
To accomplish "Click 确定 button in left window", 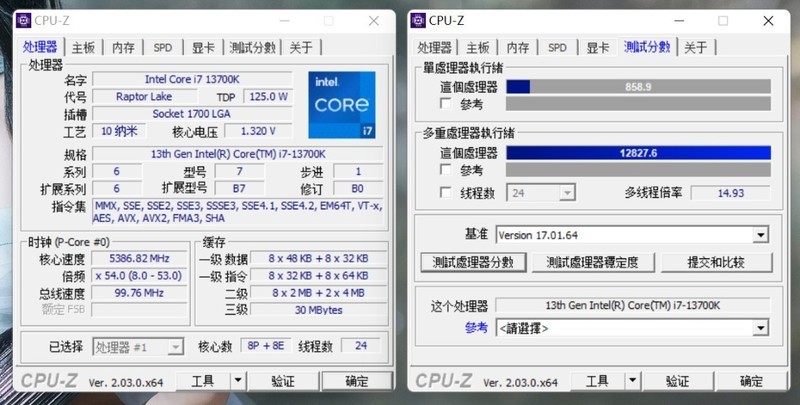I will click(357, 381).
